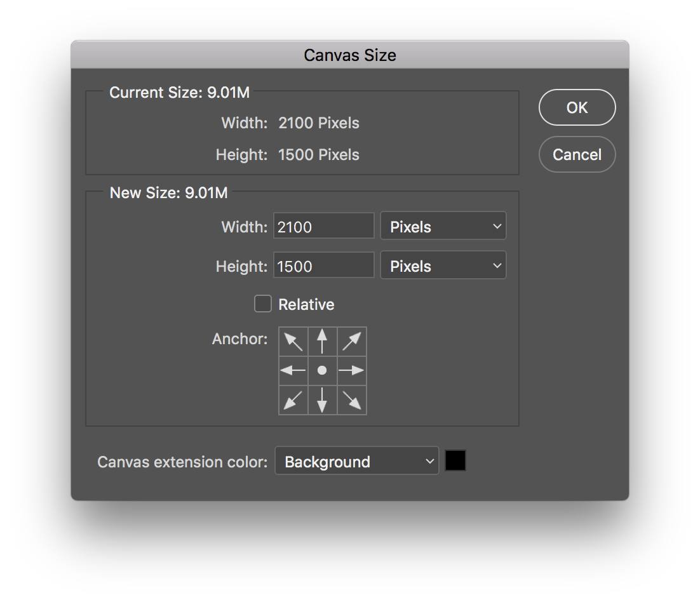Click the center anchor point dot
The width and height of the screenshot is (700, 602).
pyautogui.click(x=322, y=370)
